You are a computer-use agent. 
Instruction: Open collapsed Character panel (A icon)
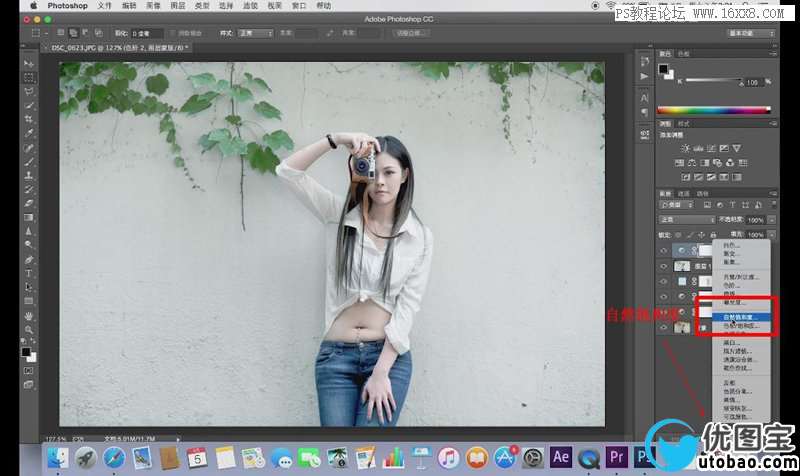point(644,98)
